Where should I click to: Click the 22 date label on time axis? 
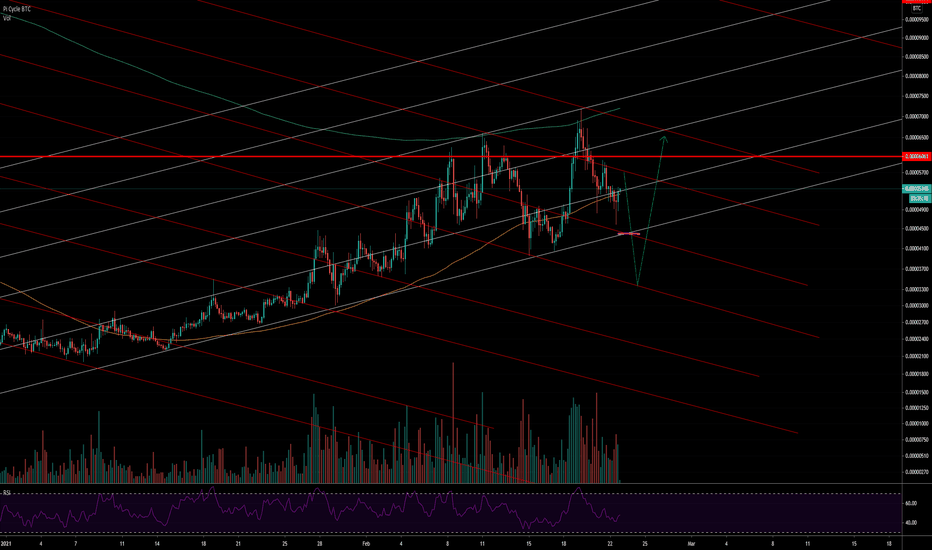click(x=610, y=543)
